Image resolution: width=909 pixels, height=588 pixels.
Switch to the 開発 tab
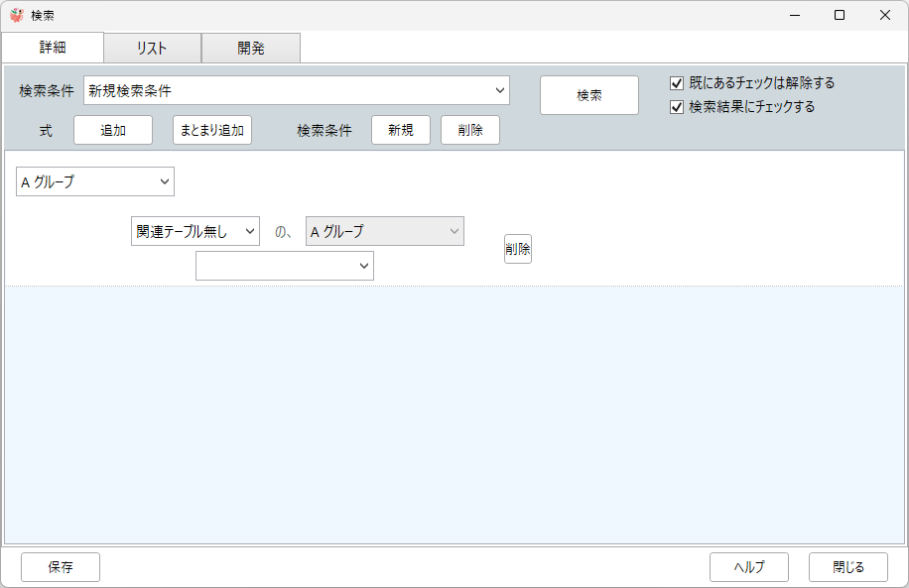pos(250,48)
